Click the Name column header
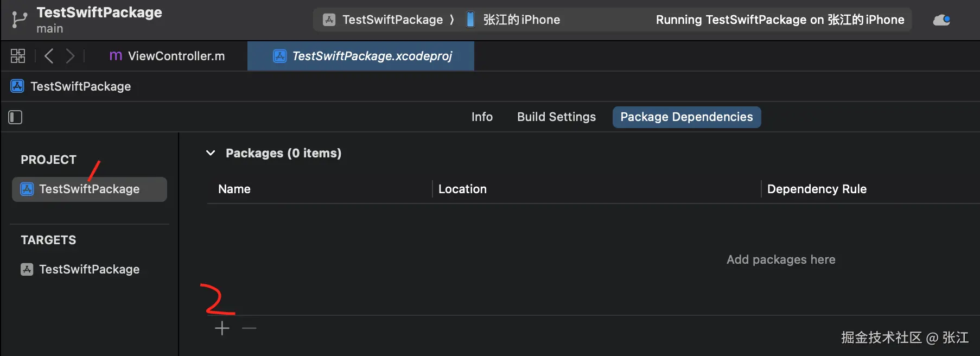Viewport: 980px width, 356px height. coord(234,189)
